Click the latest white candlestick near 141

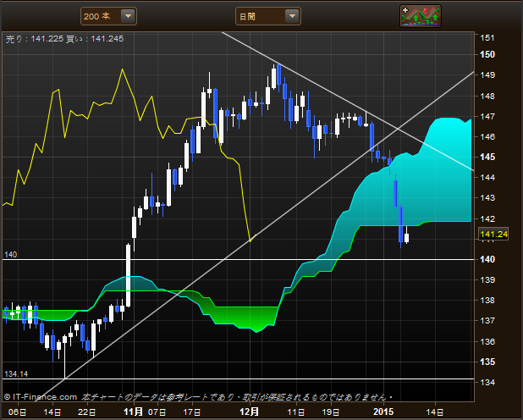coord(406,238)
